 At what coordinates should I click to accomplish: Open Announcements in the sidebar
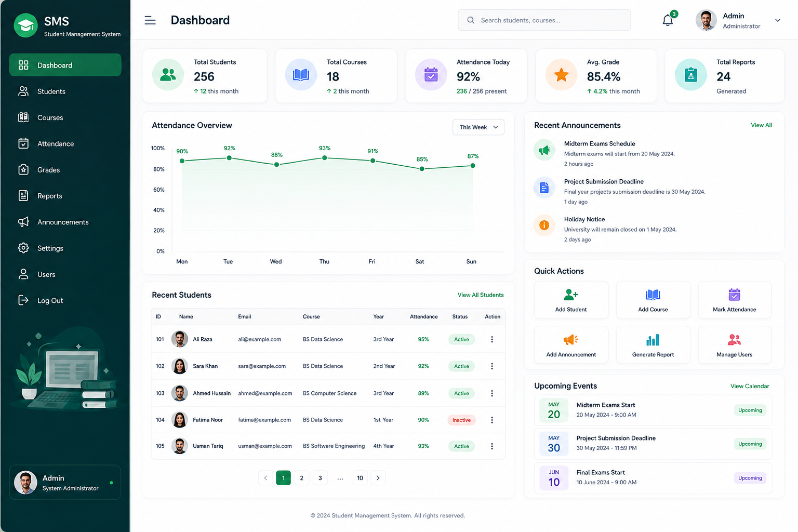65,222
